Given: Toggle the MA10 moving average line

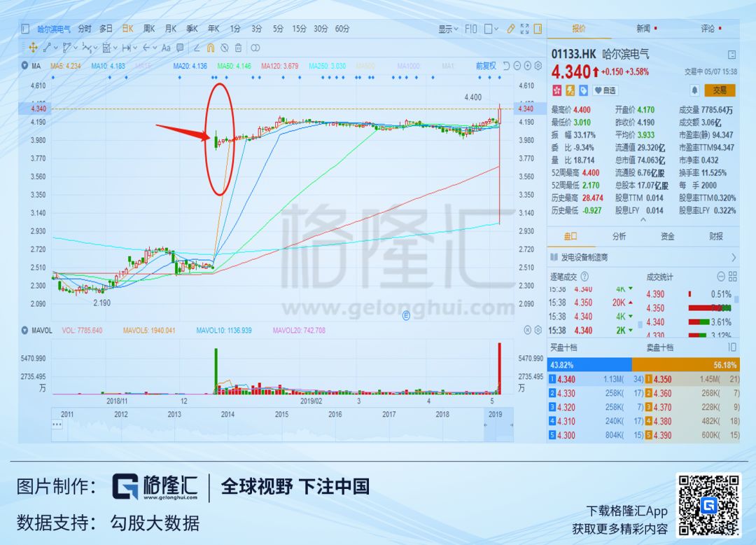Looking at the screenshot, I should pos(108,66).
